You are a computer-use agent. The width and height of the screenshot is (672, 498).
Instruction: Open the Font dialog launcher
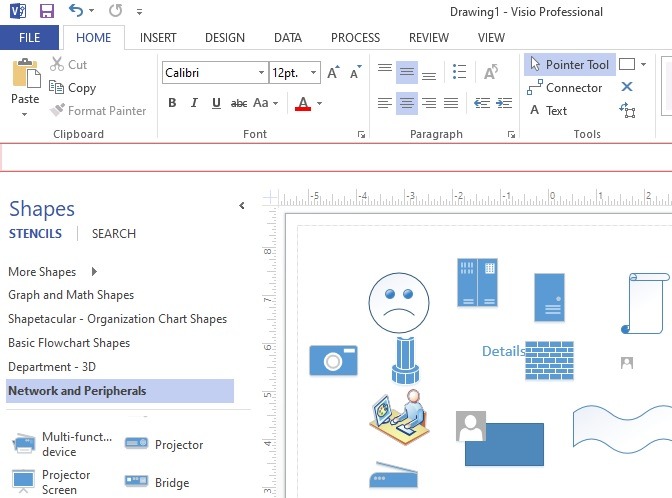pos(361,135)
